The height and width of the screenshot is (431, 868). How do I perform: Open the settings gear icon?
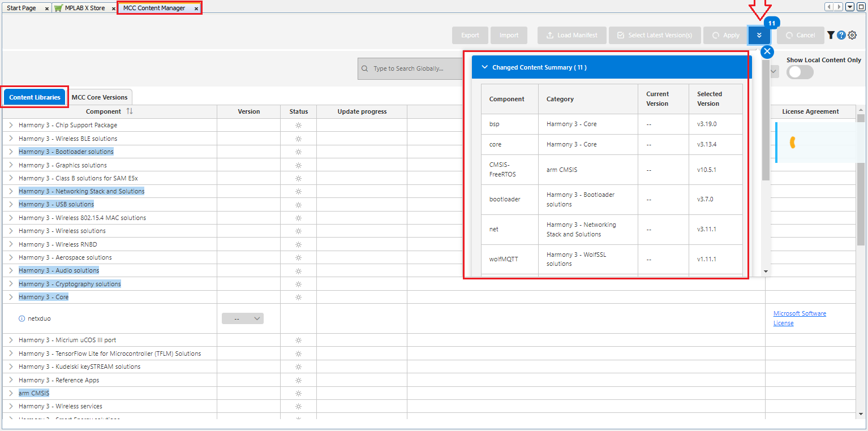point(852,35)
